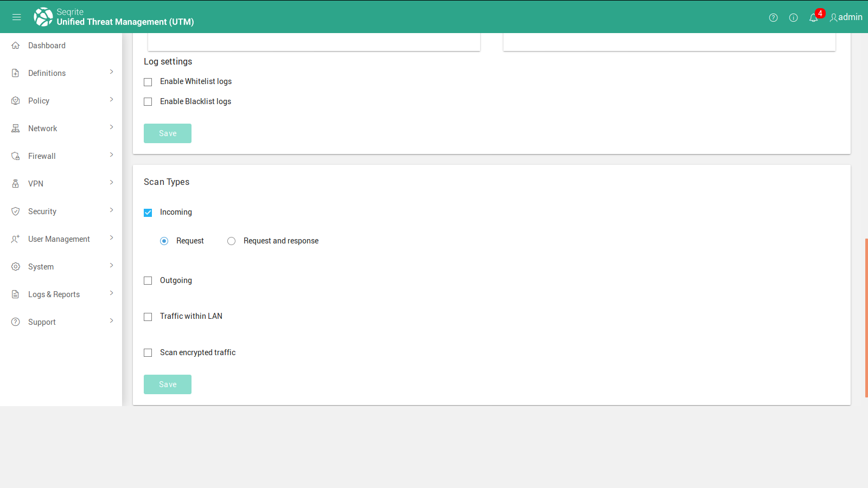Viewport: 868px width, 488px height.
Task: Select Request and response radio button
Action: point(232,241)
